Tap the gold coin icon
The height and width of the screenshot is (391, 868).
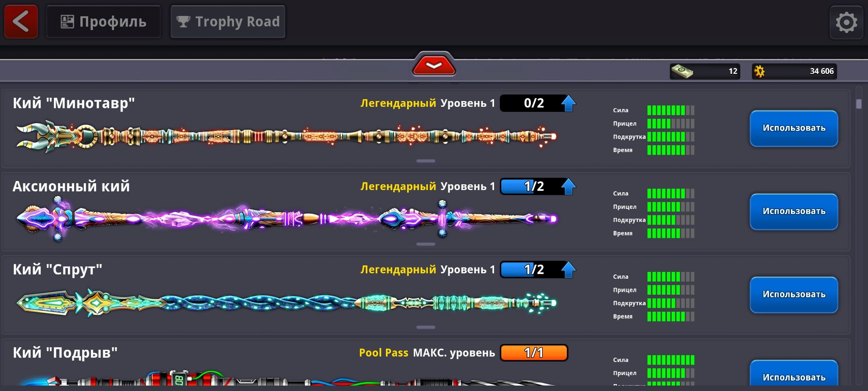point(759,71)
